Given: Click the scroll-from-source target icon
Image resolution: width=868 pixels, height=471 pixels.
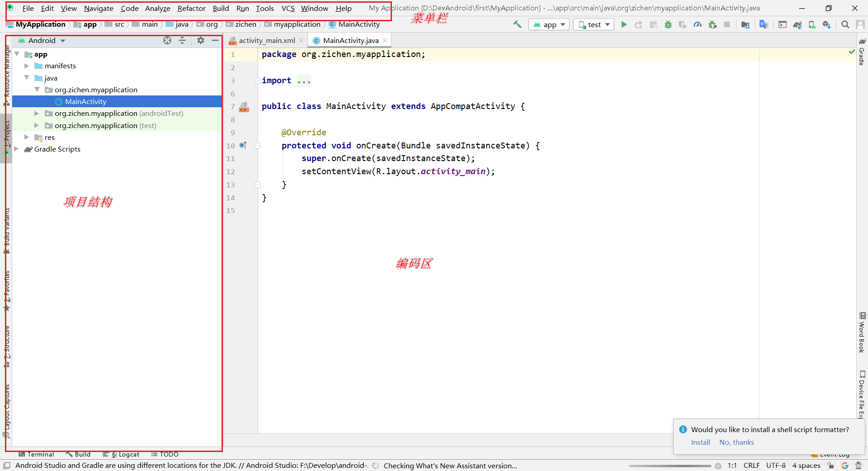Looking at the screenshot, I should (x=167, y=40).
